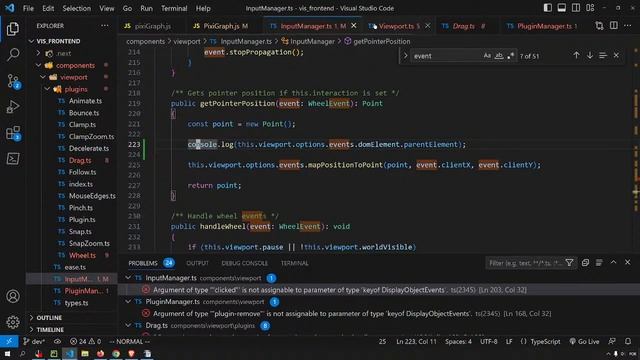Click the problems filter text field
Screen dimensions: 640x360
pos(524,263)
